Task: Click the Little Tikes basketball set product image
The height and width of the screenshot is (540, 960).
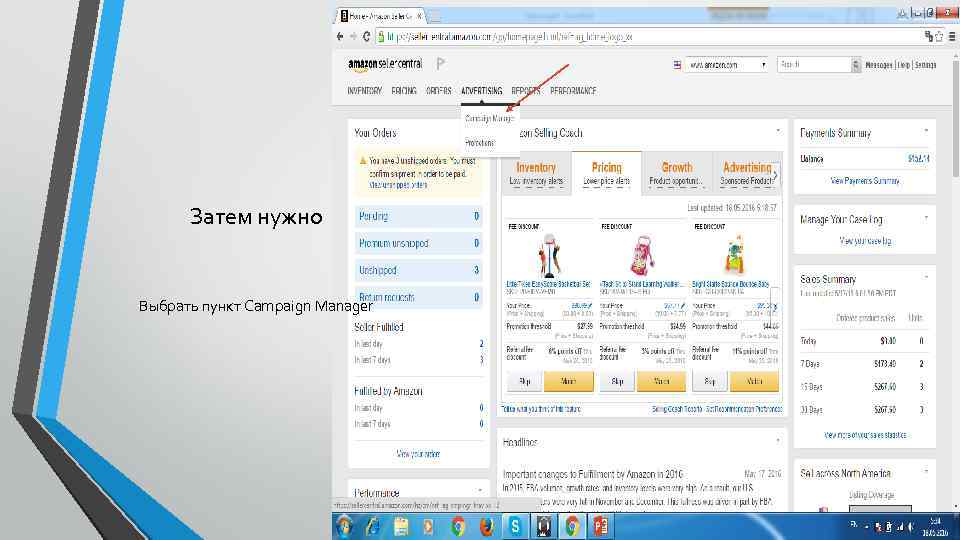Action: click(549, 255)
